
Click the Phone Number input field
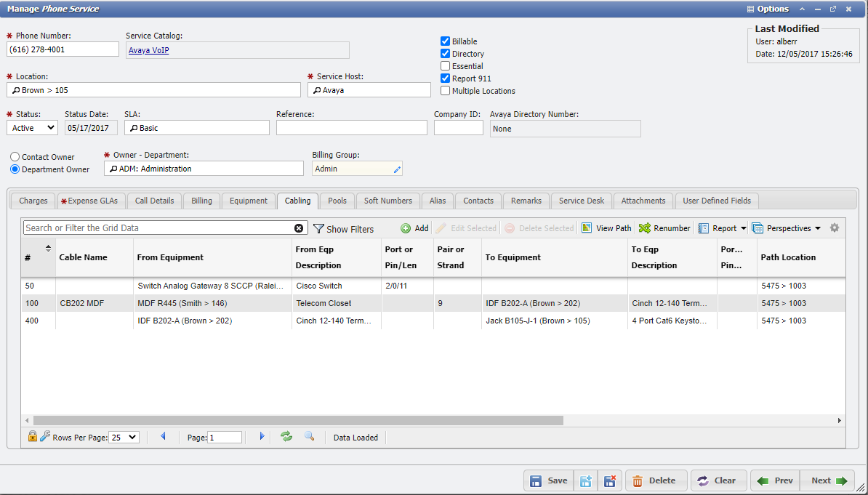[x=63, y=49]
